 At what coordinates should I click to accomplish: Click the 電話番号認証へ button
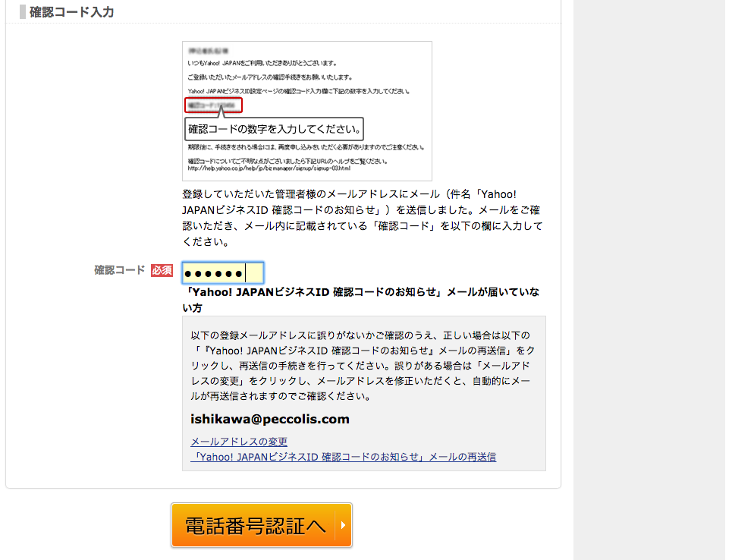[x=262, y=525]
